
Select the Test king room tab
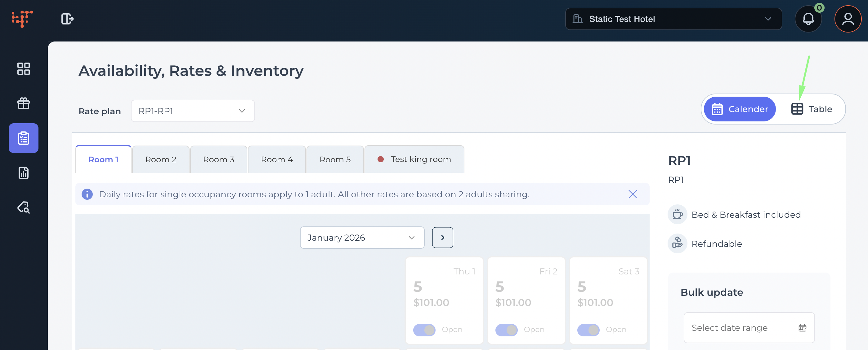414,159
